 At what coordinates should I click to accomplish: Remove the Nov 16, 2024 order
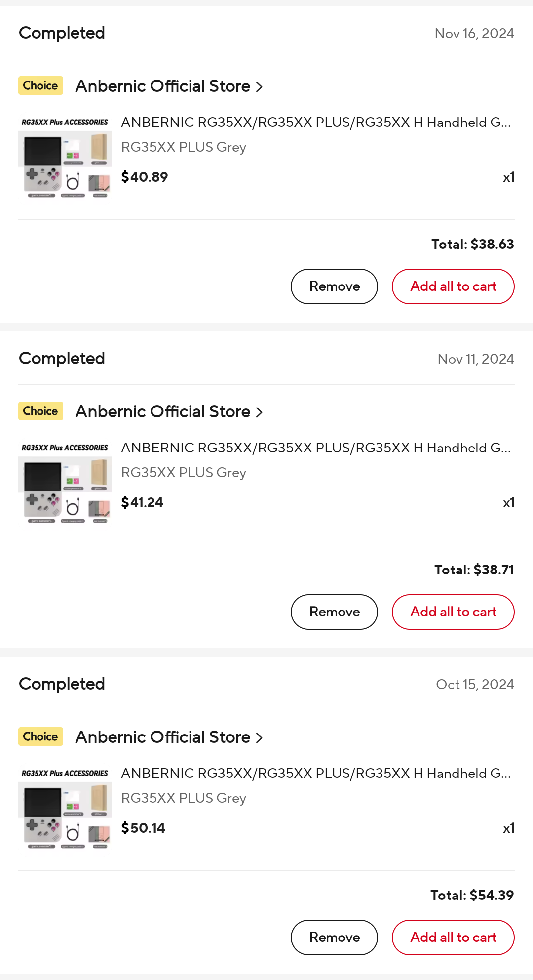[x=334, y=286]
